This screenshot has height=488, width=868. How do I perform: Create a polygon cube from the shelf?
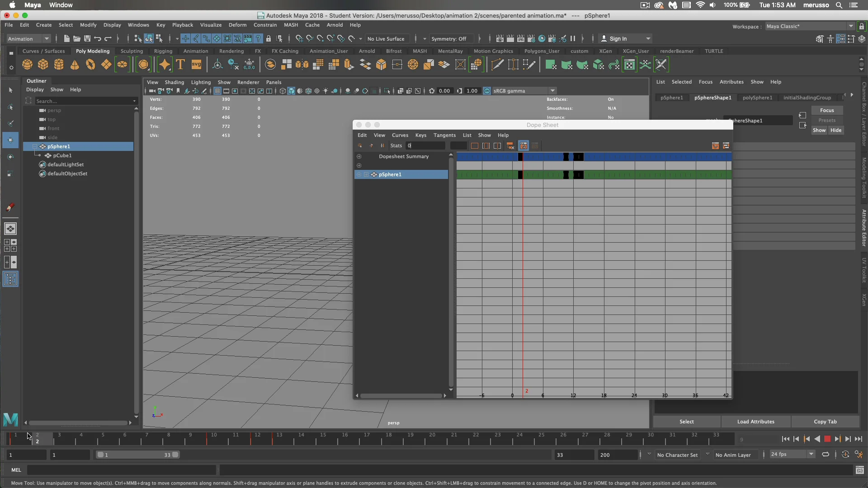point(42,65)
